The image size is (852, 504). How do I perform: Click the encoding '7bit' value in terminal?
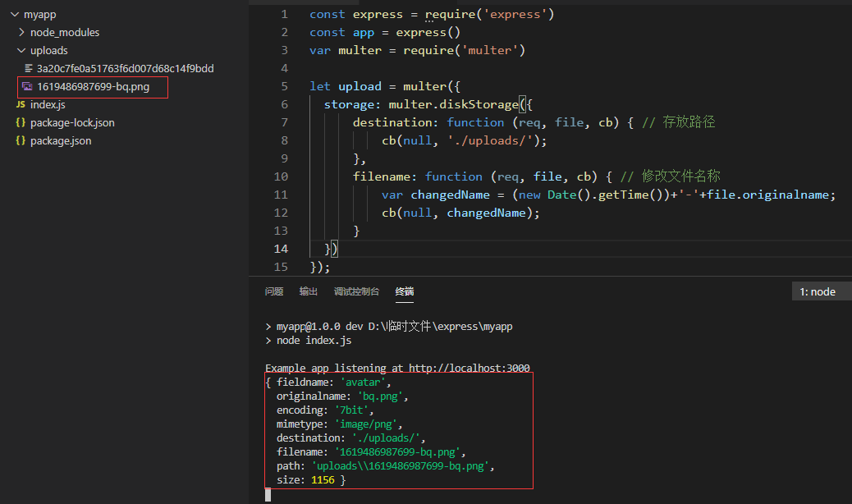coord(351,410)
